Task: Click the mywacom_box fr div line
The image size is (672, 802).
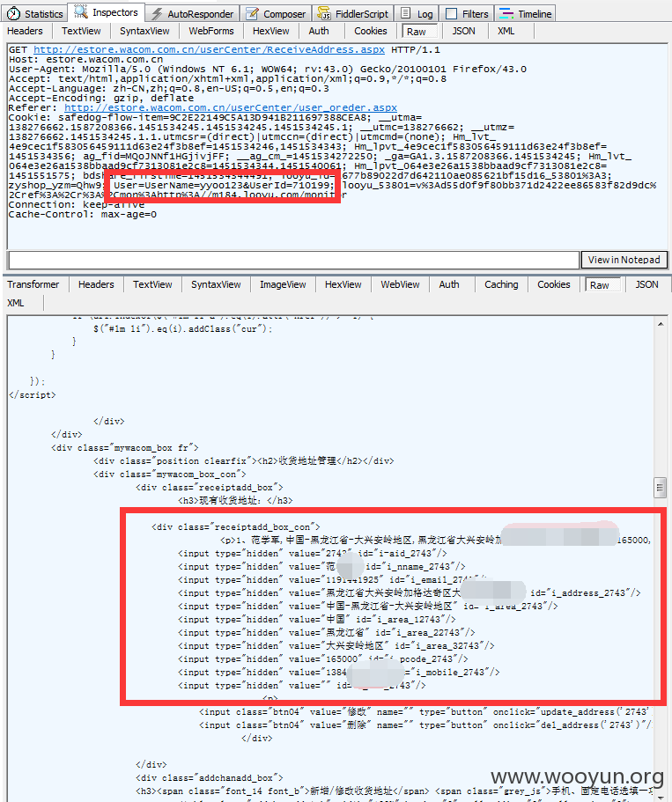Action: coord(124,448)
